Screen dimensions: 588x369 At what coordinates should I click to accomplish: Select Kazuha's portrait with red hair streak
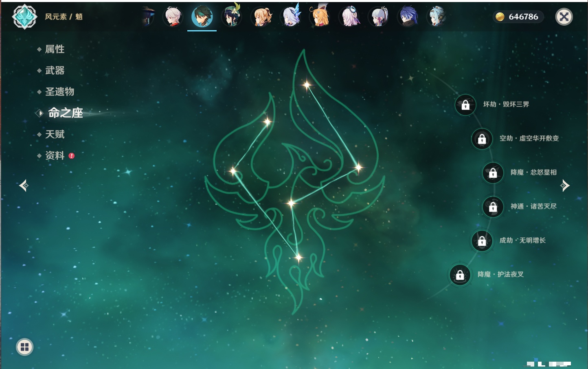click(x=173, y=17)
